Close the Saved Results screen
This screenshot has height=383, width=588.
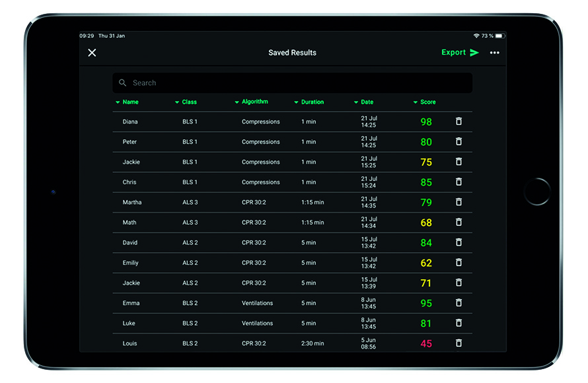click(x=92, y=52)
